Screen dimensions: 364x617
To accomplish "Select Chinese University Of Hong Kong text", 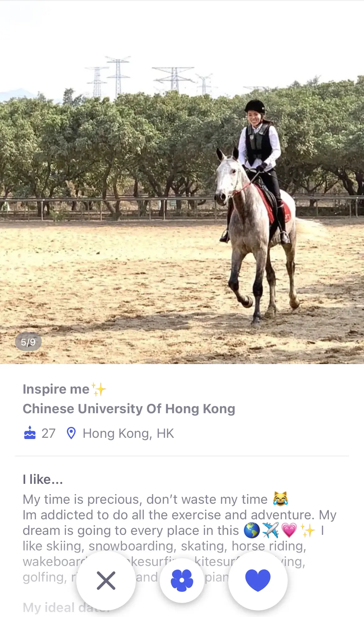I will tap(129, 409).
